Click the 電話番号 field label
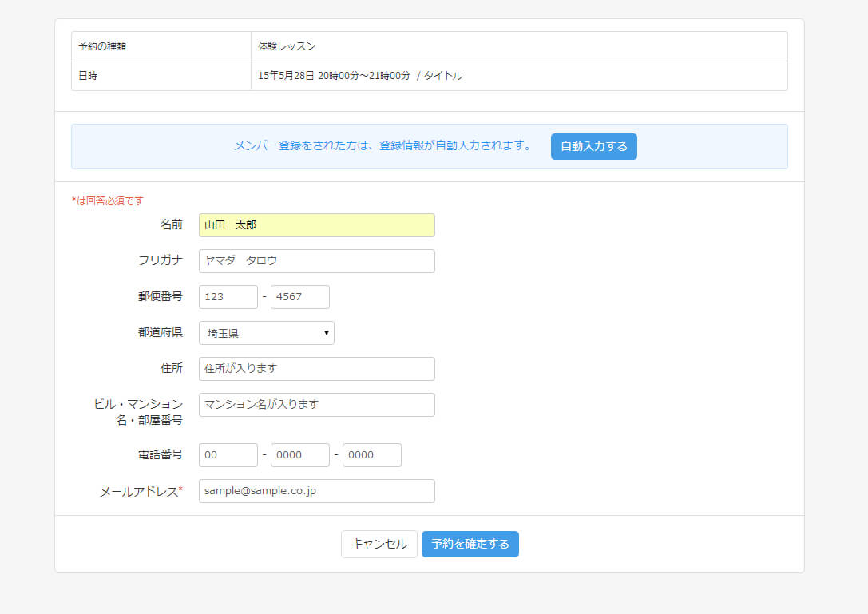868x614 pixels. (x=160, y=454)
